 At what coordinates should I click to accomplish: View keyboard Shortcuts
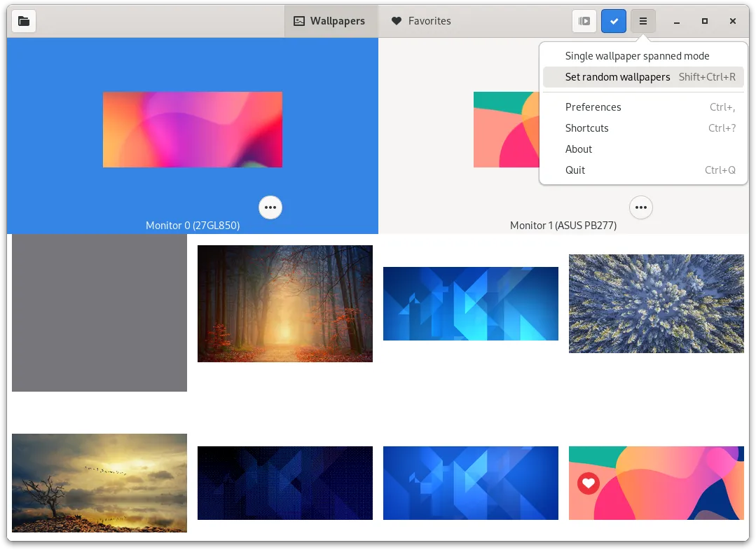point(586,128)
